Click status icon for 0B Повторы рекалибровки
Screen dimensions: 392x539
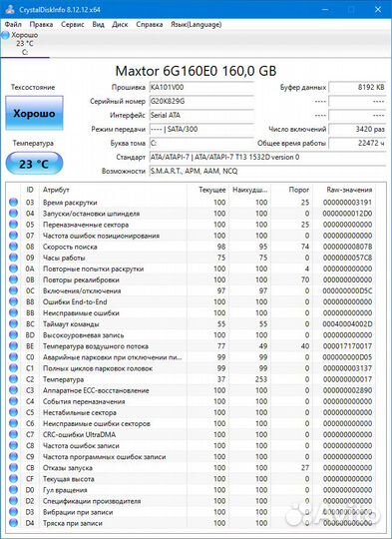click(13, 279)
